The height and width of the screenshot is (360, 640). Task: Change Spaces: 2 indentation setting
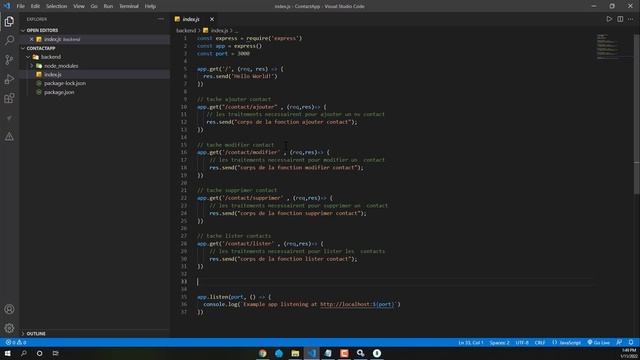tap(499, 342)
